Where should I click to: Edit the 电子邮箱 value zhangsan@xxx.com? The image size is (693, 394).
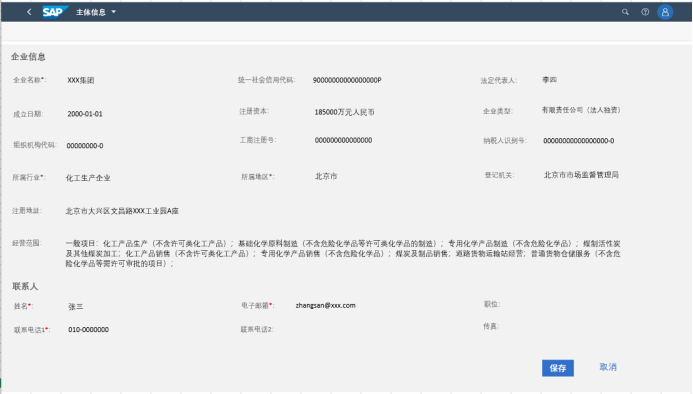(x=325, y=305)
